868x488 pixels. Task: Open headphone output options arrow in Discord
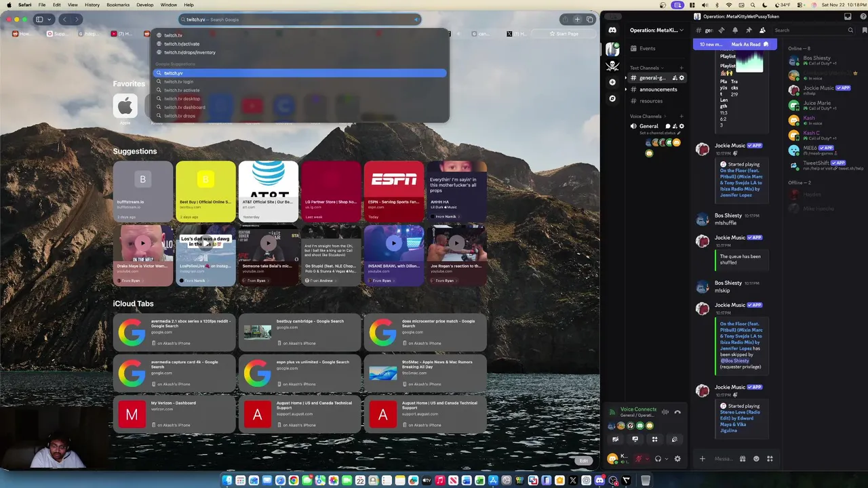click(666, 459)
